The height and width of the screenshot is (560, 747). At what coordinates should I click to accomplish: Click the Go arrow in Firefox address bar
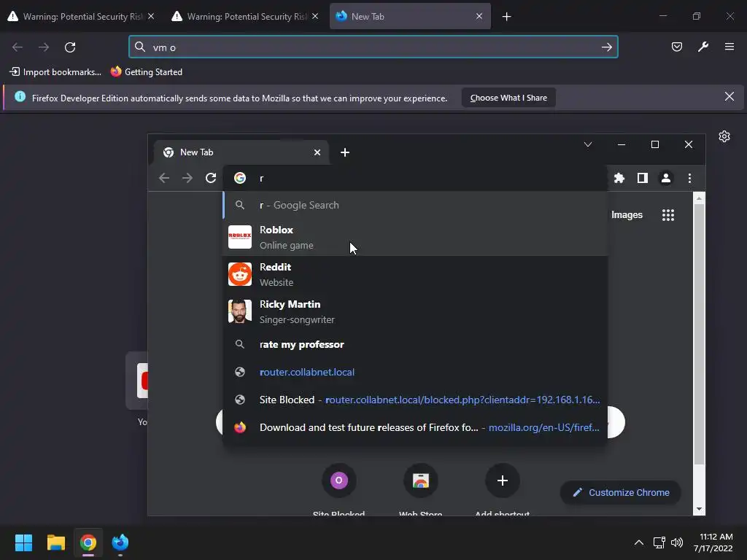click(x=606, y=47)
